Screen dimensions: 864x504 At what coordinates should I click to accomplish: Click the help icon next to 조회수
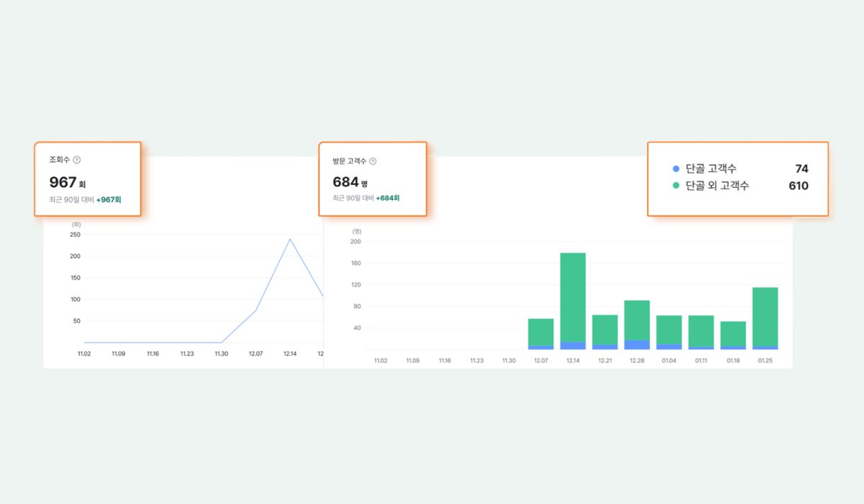tap(77, 160)
